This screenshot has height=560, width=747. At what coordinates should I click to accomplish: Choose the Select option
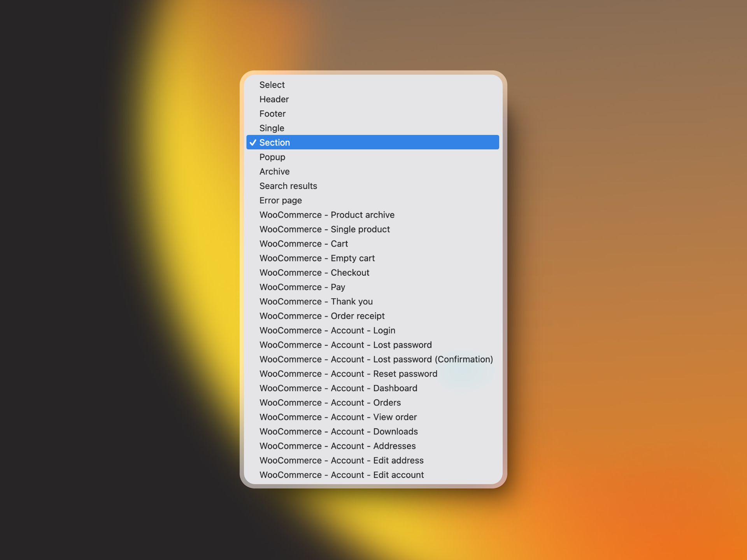tap(373, 85)
